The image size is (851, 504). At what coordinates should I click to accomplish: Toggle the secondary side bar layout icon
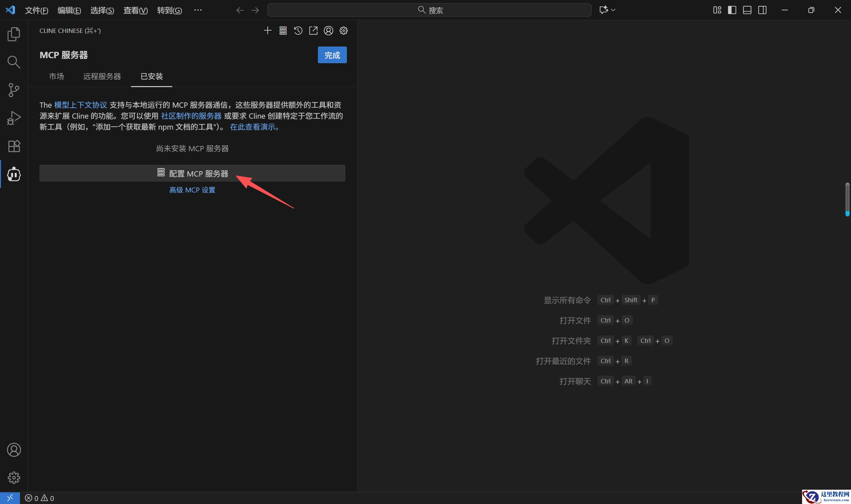(762, 10)
